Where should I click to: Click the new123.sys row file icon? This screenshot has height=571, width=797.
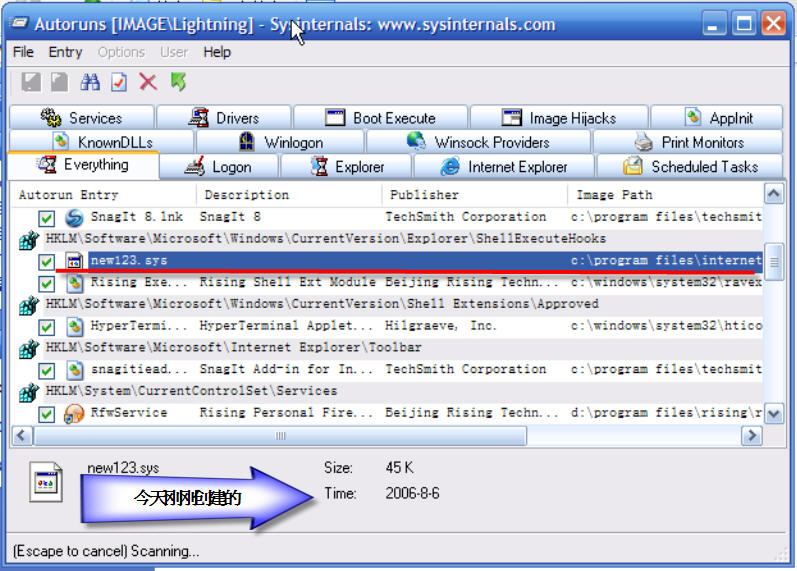[x=74, y=261]
